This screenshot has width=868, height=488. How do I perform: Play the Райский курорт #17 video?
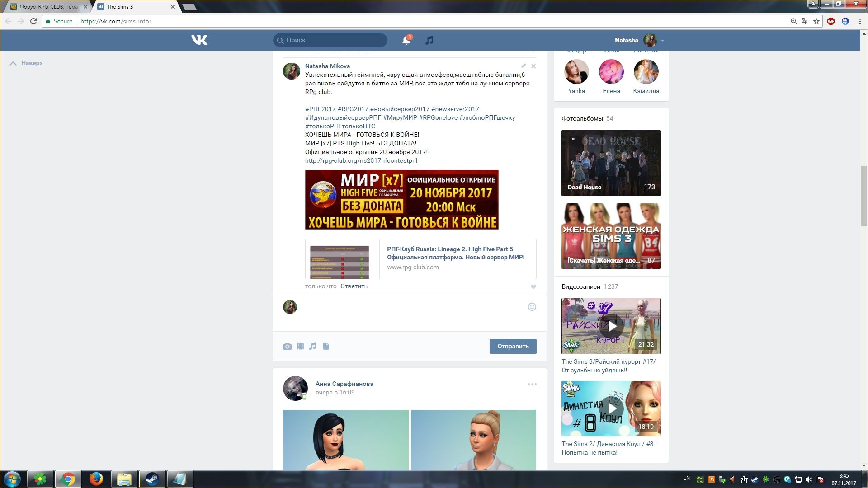pyautogui.click(x=611, y=326)
